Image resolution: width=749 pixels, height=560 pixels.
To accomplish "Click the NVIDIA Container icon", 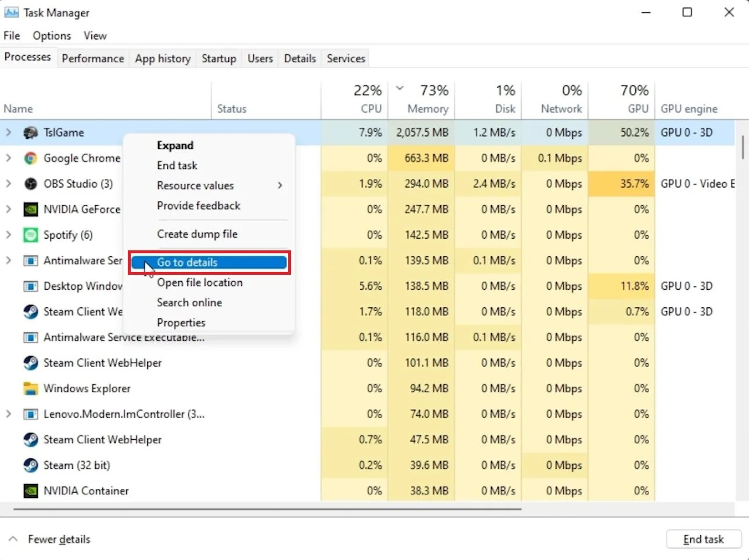I will (31, 490).
